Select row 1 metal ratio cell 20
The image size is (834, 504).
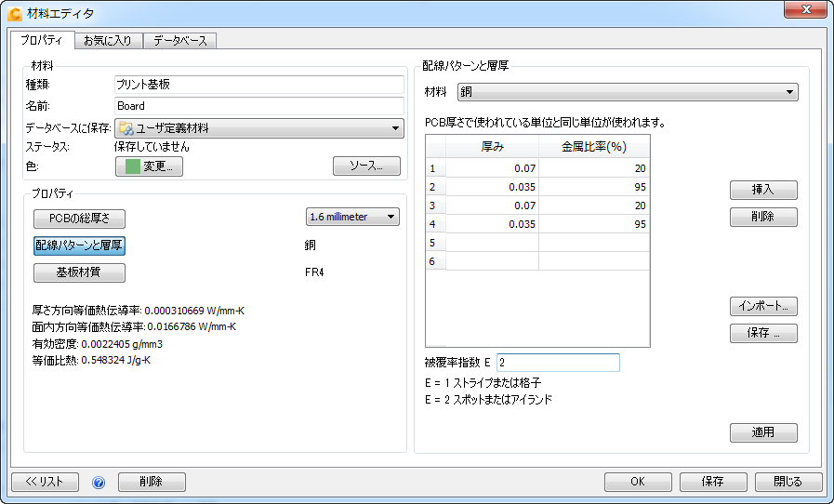(x=594, y=168)
